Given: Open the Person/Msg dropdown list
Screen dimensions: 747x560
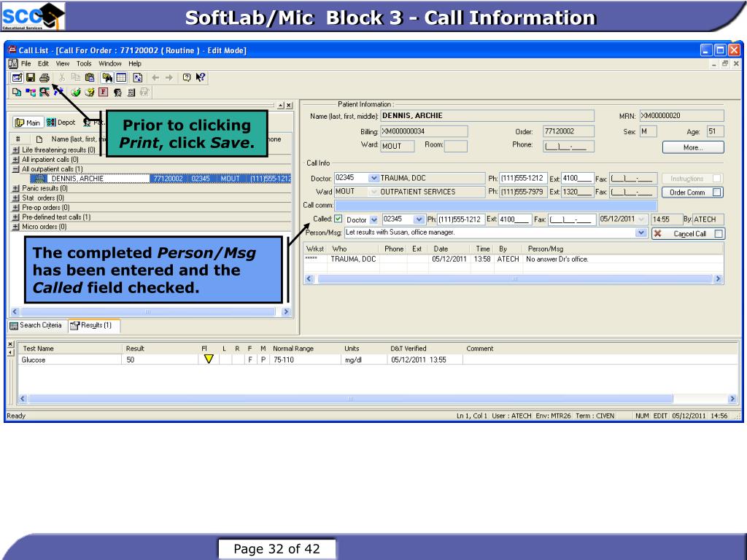Looking at the screenshot, I should point(641,233).
